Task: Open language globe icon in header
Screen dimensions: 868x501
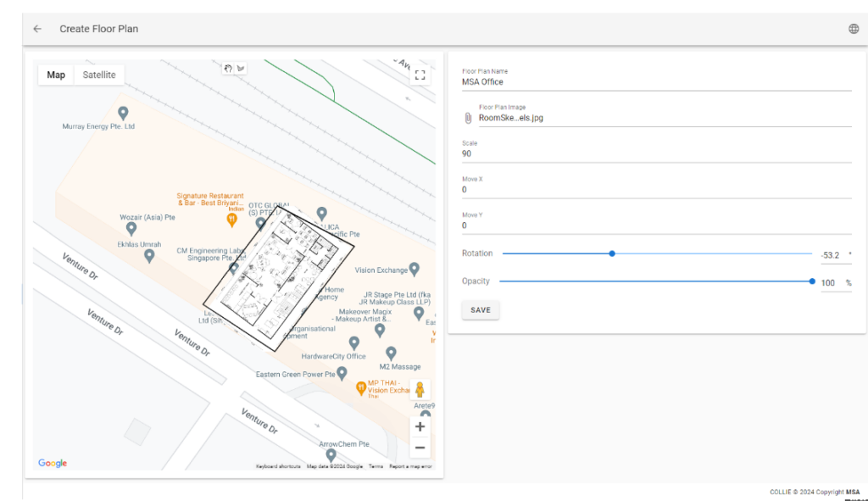Action: pyautogui.click(x=854, y=29)
